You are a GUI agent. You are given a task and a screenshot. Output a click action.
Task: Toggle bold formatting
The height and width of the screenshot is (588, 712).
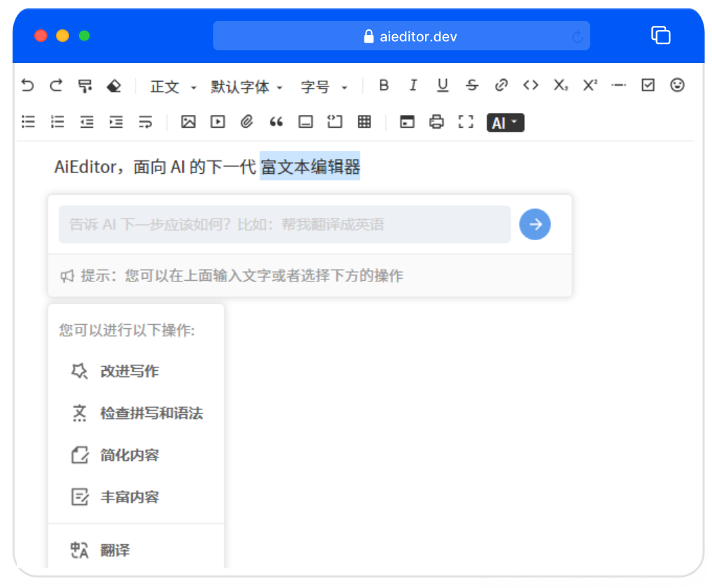coord(383,84)
